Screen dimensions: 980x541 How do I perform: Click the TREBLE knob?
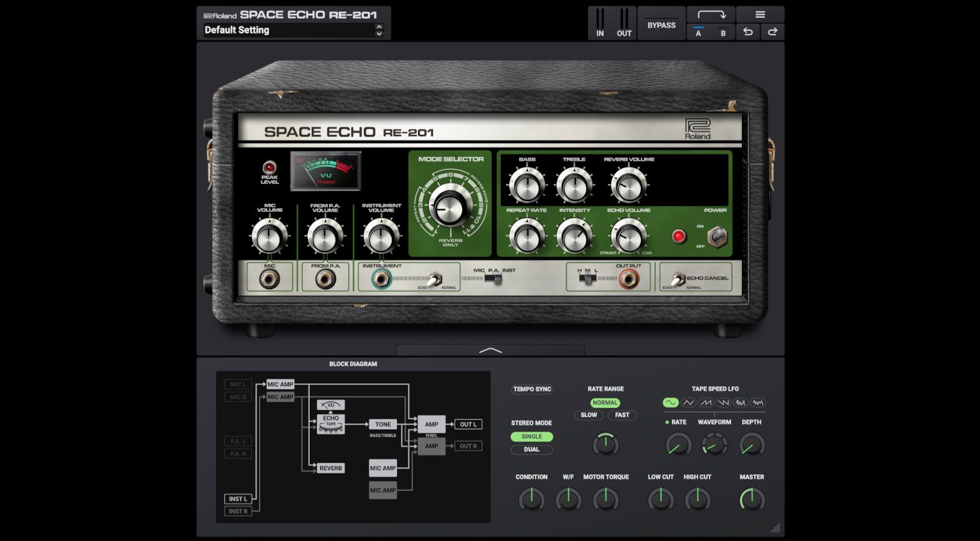[574, 186]
